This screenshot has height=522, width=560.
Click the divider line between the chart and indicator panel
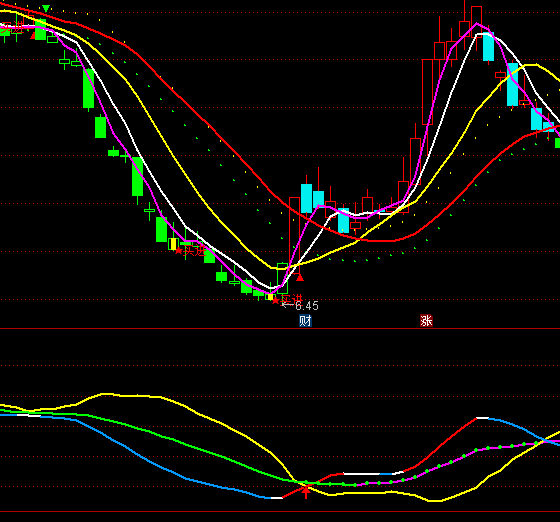coord(280,328)
